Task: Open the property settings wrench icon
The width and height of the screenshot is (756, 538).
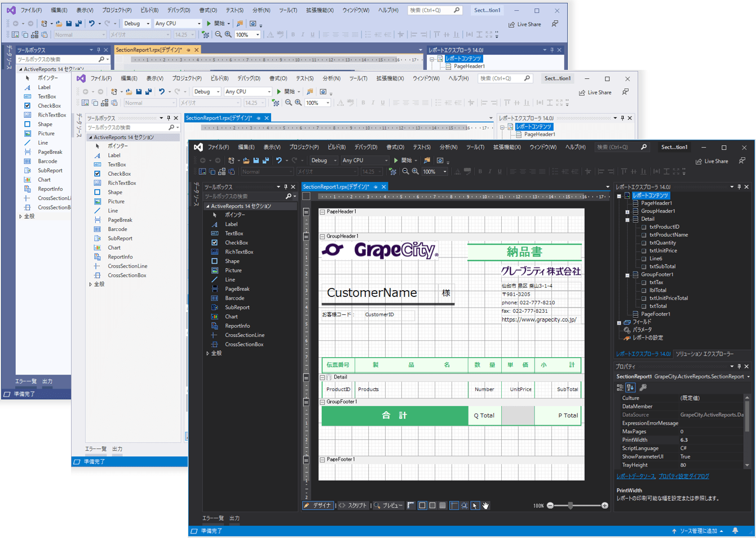Action: click(x=643, y=388)
